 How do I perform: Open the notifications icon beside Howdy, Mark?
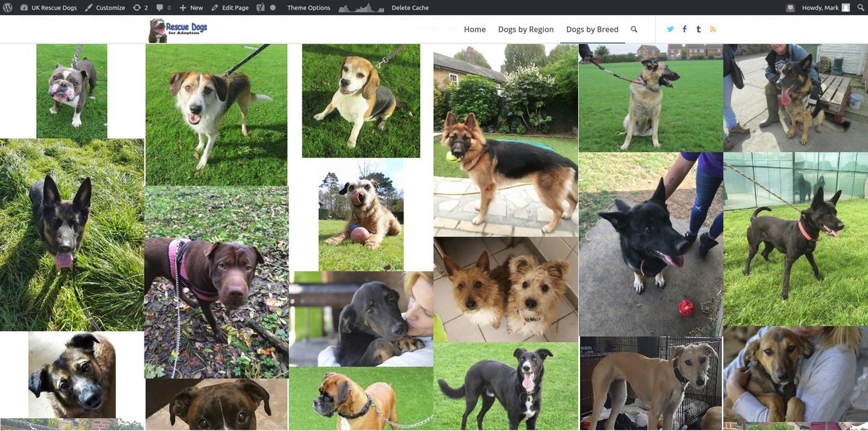point(791,7)
